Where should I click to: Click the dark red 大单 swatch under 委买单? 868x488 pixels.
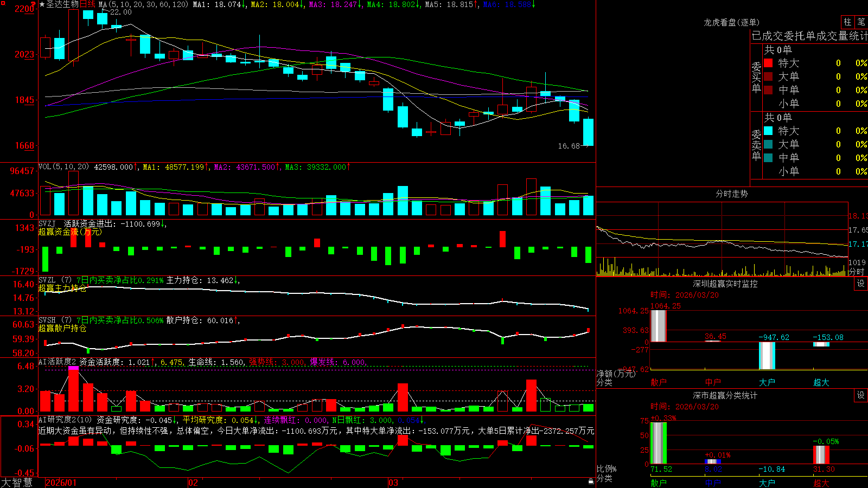coord(768,76)
